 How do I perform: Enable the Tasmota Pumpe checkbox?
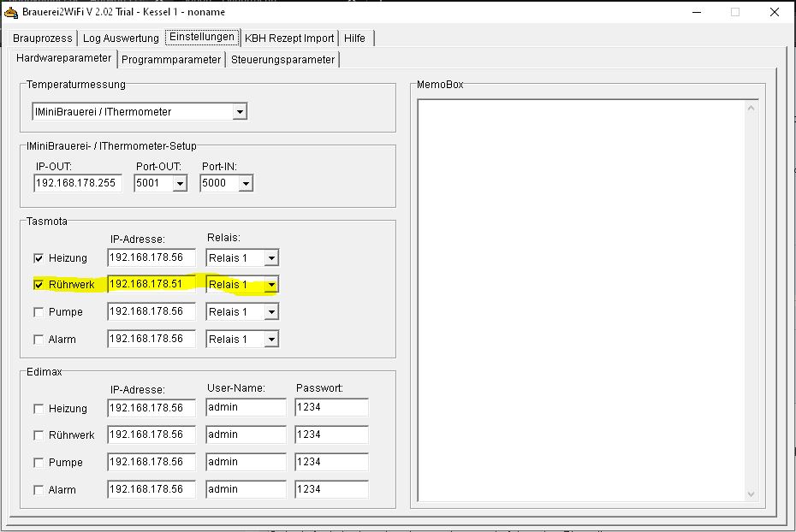coord(39,312)
